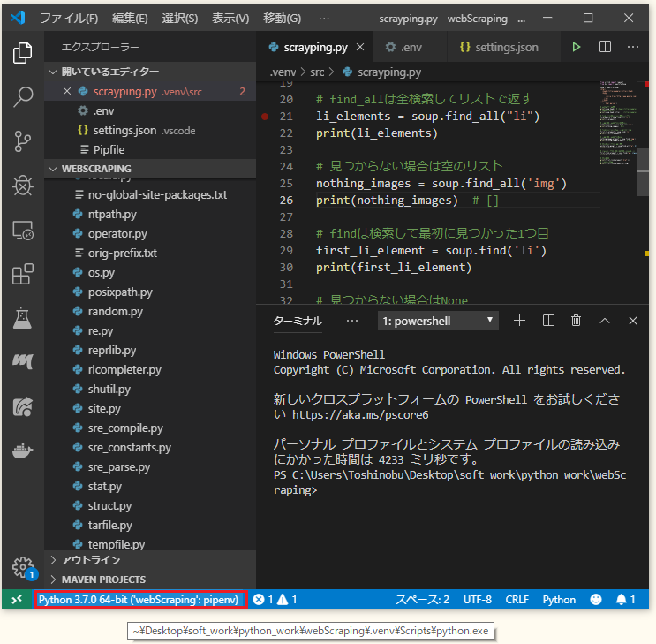Change UTF-8 file encoding

click(478, 600)
